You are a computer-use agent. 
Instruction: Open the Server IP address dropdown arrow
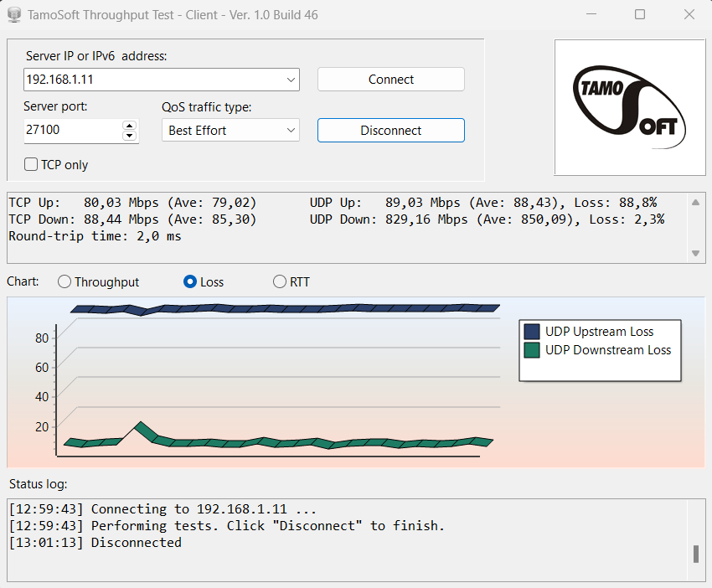pos(291,80)
